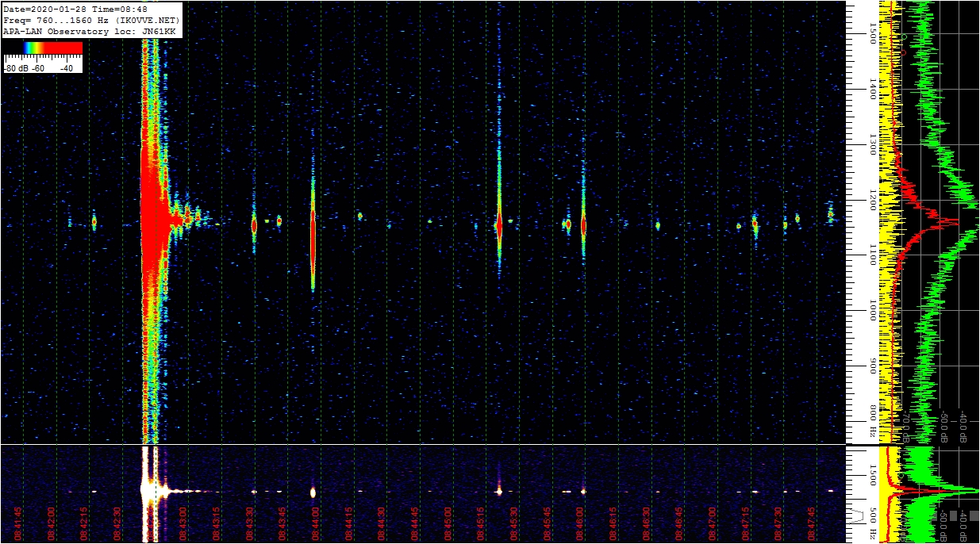Click the 08:46:15 time marker

(613, 523)
